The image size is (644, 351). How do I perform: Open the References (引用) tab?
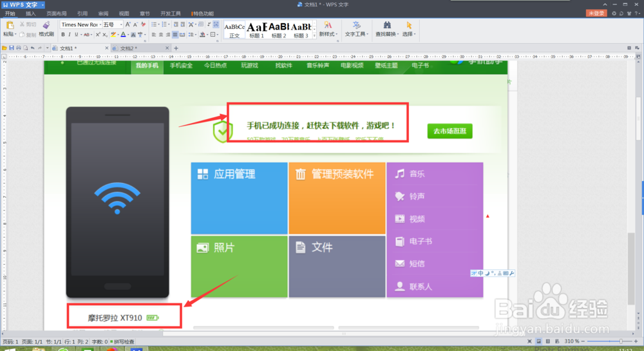[x=82, y=14]
